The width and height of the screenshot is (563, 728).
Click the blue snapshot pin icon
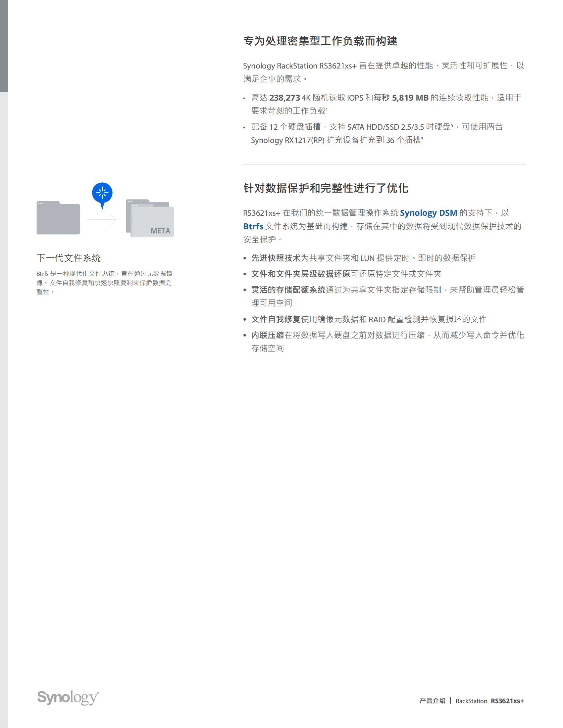click(x=102, y=196)
